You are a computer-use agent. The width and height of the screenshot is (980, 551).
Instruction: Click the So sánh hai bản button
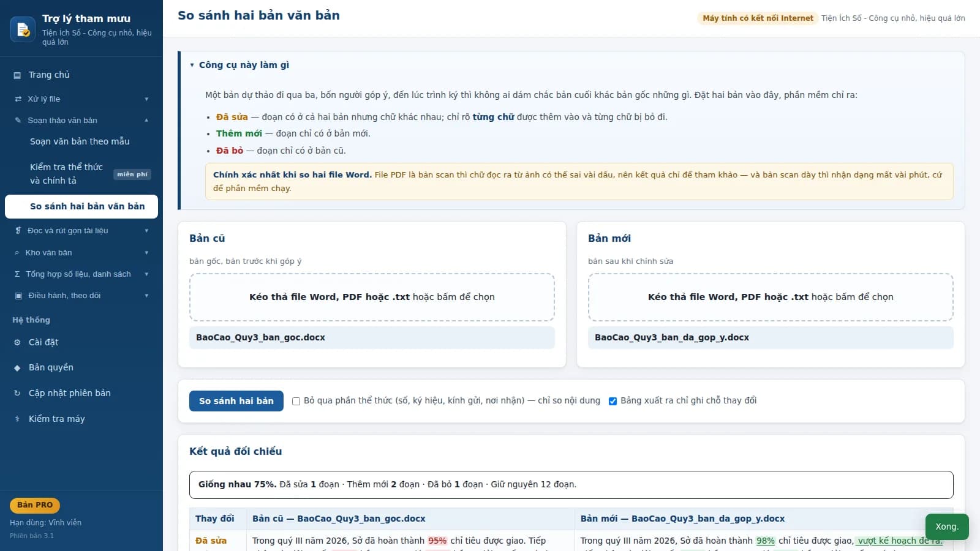pyautogui.click(x=236, y=401)
